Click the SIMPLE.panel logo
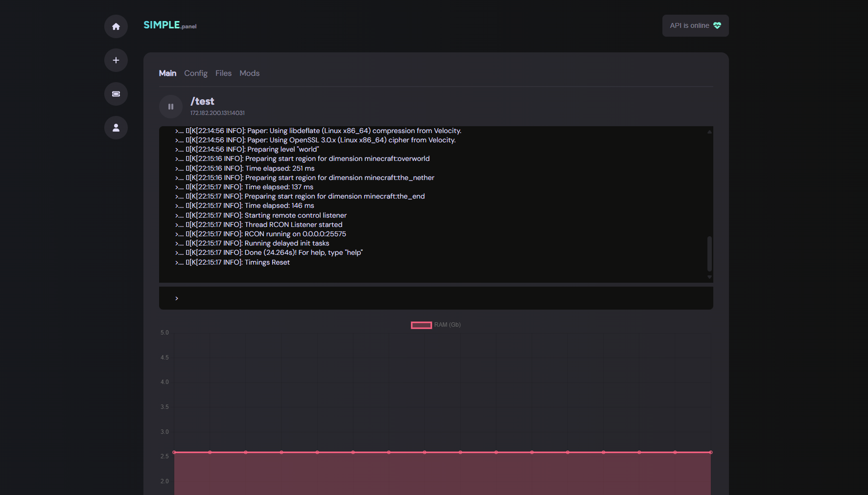The height and width of the screenshot is (495, 868). 169,25
